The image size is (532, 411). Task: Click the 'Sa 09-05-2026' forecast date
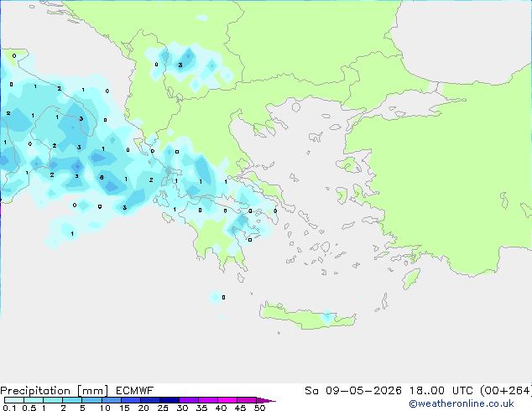point(353,391)
